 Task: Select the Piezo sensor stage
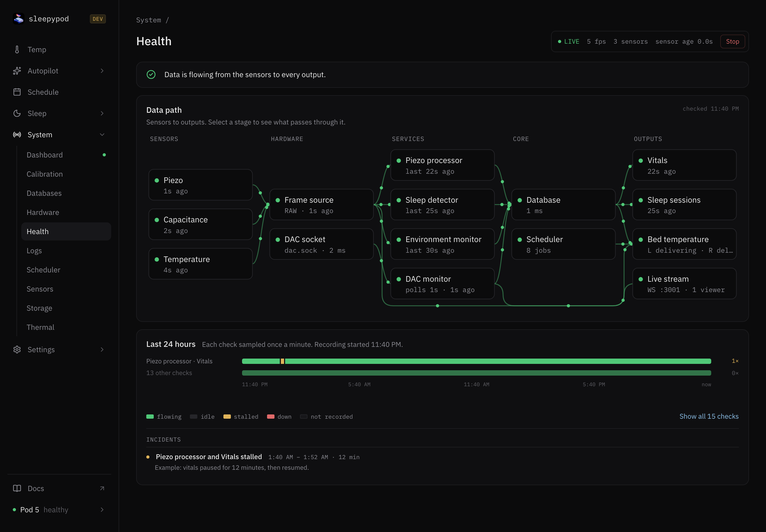pyautogui.click(x=200, y=185)
